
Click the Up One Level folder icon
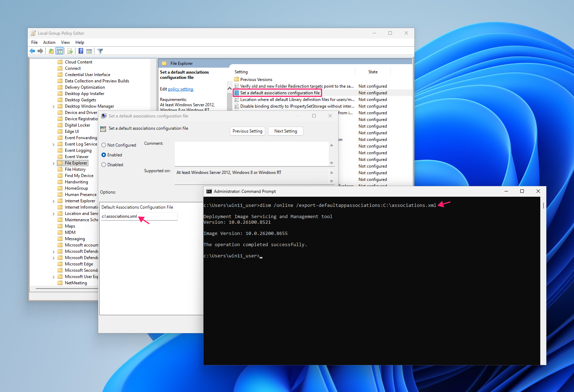coord(51,51)
